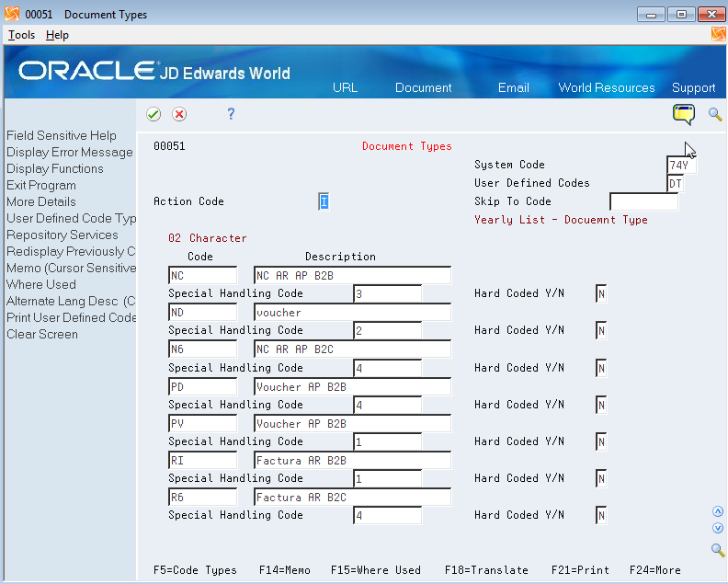This screenshot has width=728, height=584.
Task: Click the green checkmark OK icon
Action: (x=154, y=114)
